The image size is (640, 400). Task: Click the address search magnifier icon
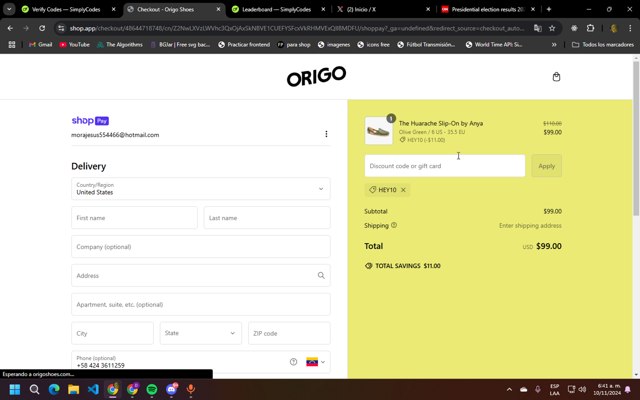click(321, 276)
